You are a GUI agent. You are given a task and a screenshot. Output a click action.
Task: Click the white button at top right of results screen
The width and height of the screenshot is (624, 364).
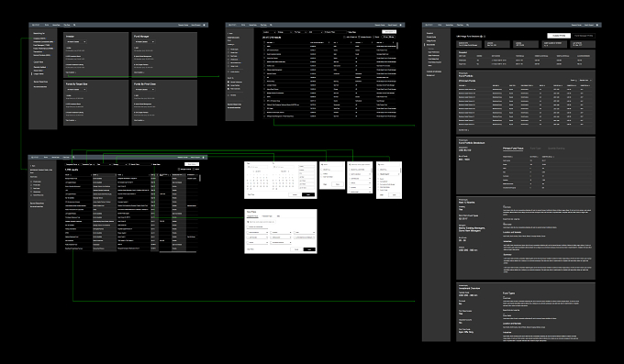pyautogui.click(x=389, y=32)
